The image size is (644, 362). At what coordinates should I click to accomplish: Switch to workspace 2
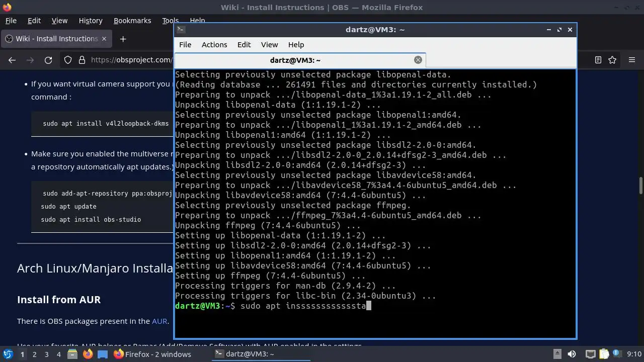(x=34, y=354)
